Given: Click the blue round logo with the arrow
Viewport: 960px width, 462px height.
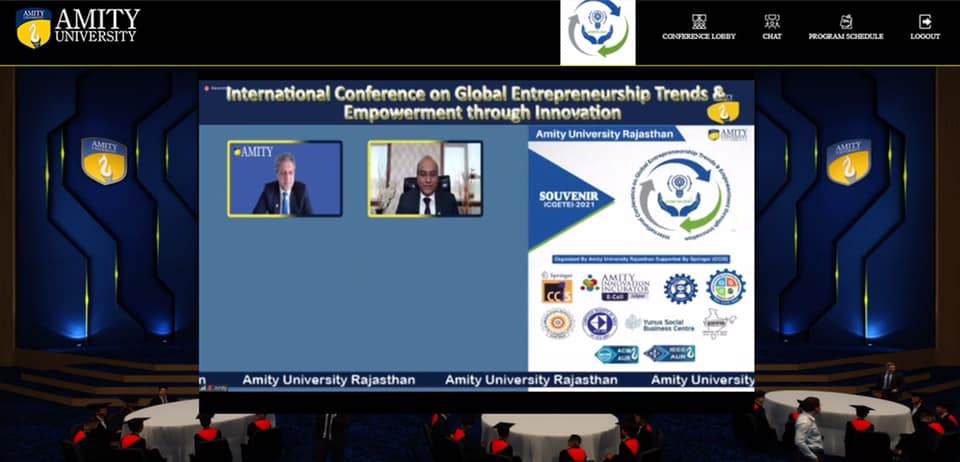Looking at the screenshot, I should coord(599,323).
